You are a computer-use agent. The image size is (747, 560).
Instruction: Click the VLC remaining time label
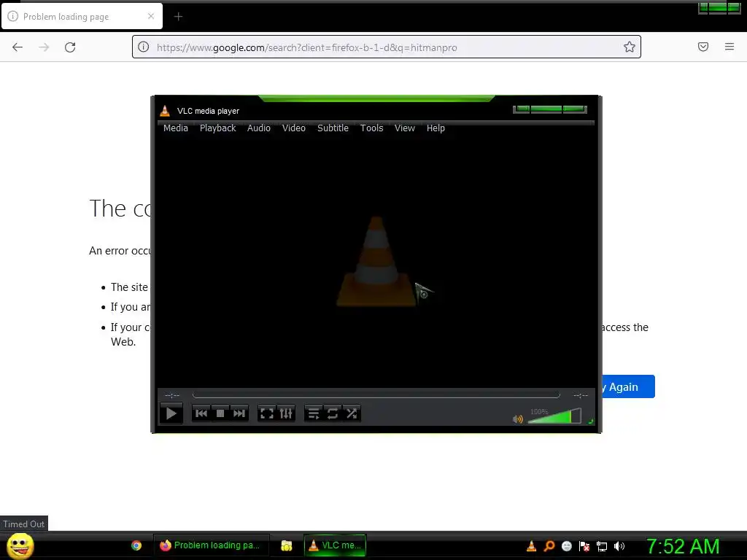580,395
